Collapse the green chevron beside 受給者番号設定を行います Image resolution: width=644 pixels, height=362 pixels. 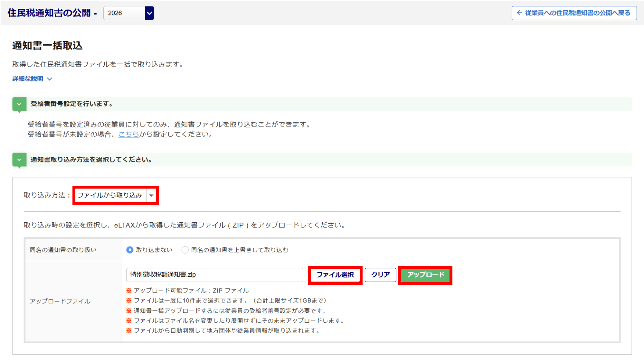[x=19, y=104]
